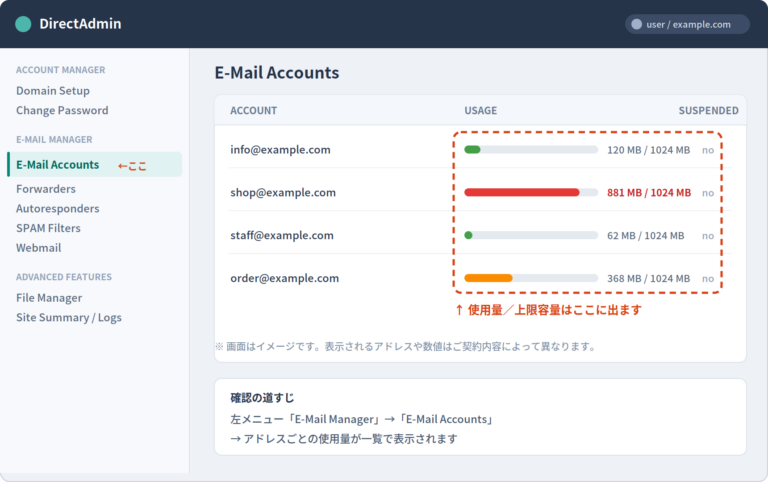Click the ACCOUNT column header

253,111
